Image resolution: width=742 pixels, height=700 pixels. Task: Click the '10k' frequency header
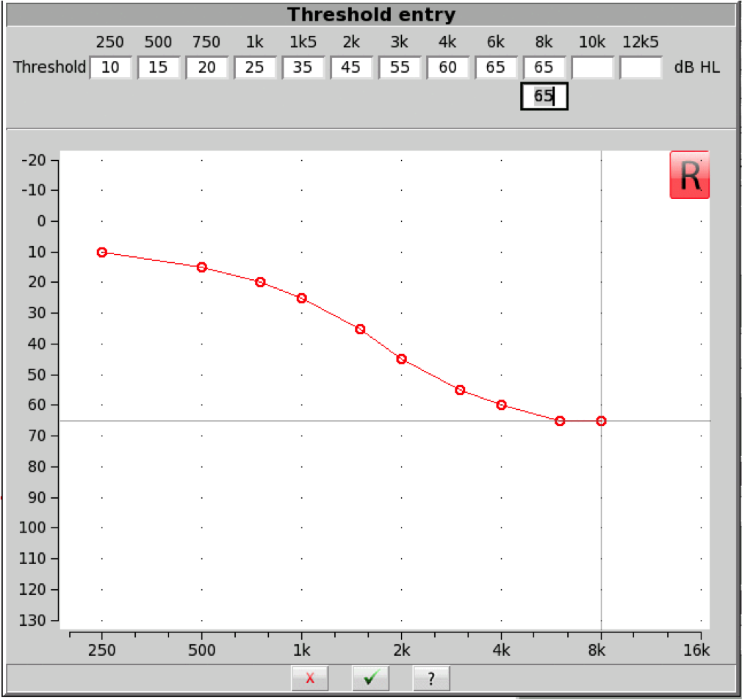pyautogui.click(x=592, y=42)
